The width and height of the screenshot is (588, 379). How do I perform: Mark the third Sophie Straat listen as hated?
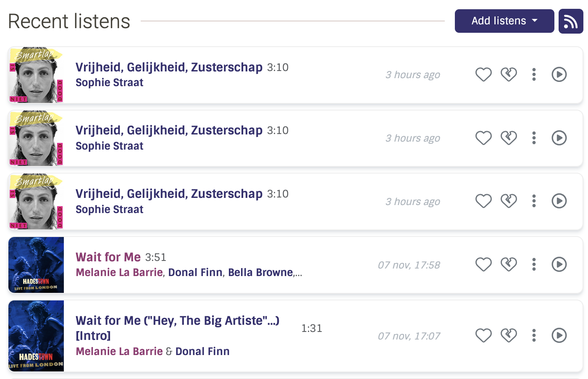pyautogui.click(x=509, y=201)
